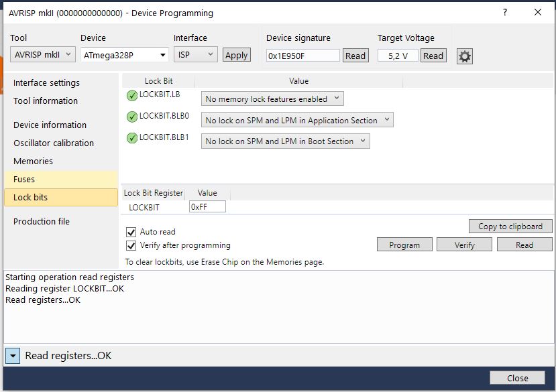556x392 pixels.
Task: Click log line 'Starting operation read registers'
Action: pos(70,277)
